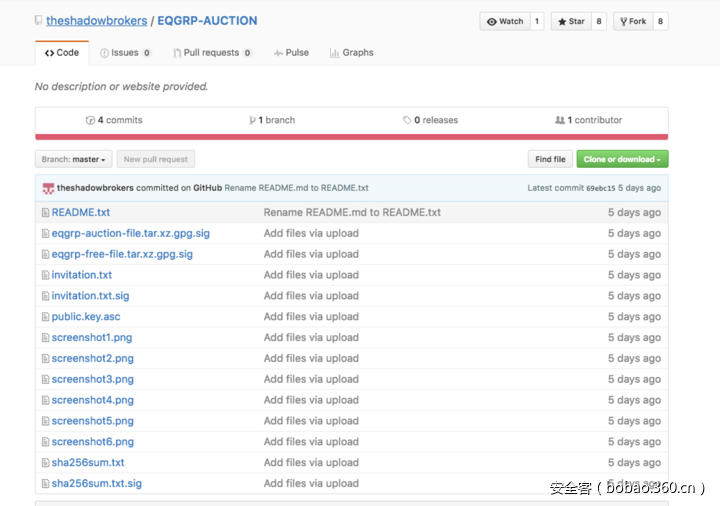Click the watchers count 1
This screenshot has width=720, height=506.
(x=537, y=22)
